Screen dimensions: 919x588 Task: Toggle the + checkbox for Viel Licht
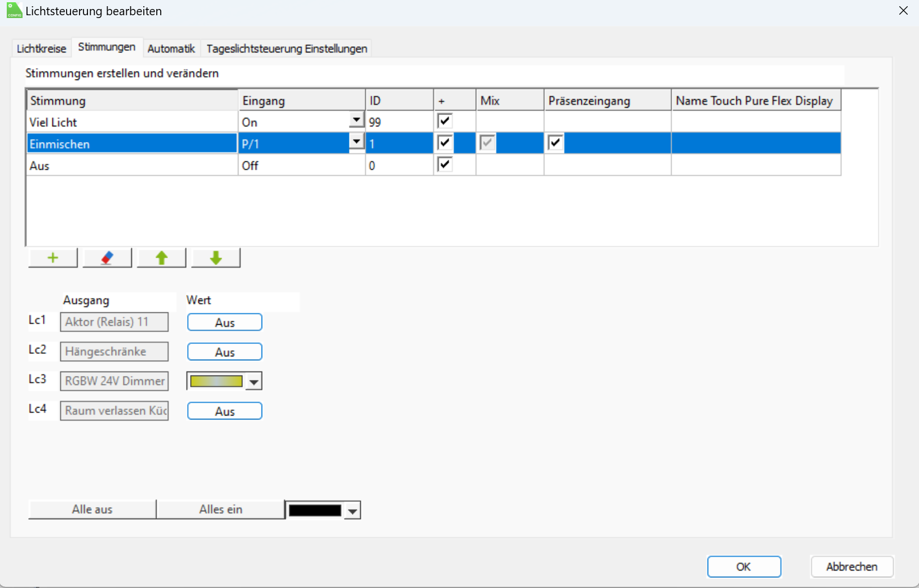tap(445, 121)
